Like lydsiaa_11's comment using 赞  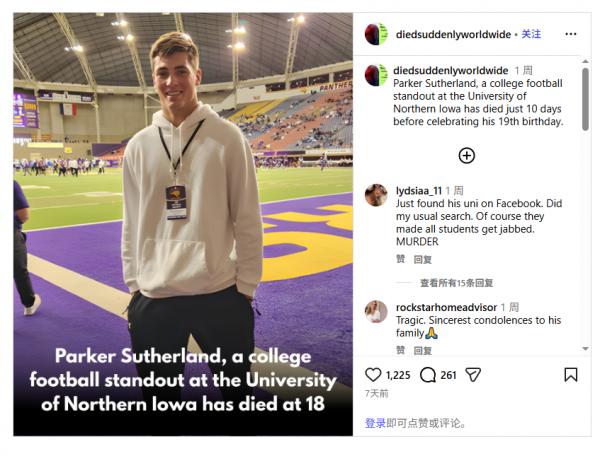(x=400, y=259)
